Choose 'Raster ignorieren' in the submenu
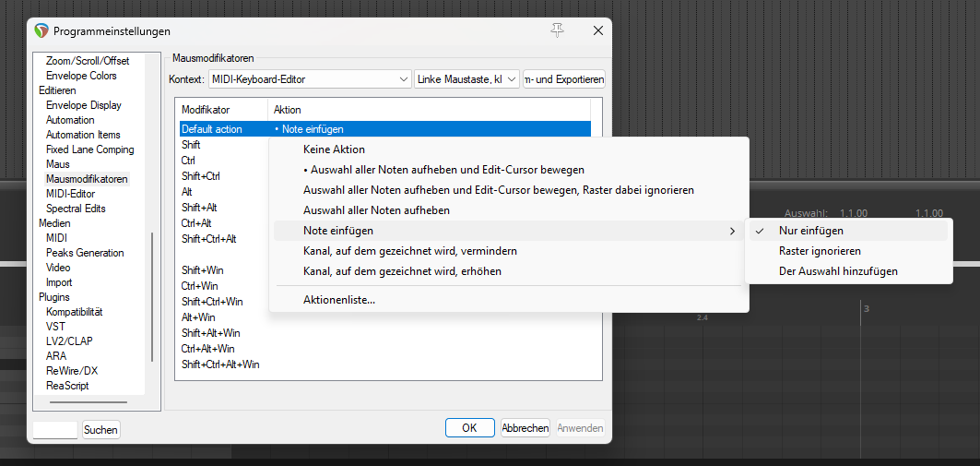980x466 pixels. click(x=820, y=251)
